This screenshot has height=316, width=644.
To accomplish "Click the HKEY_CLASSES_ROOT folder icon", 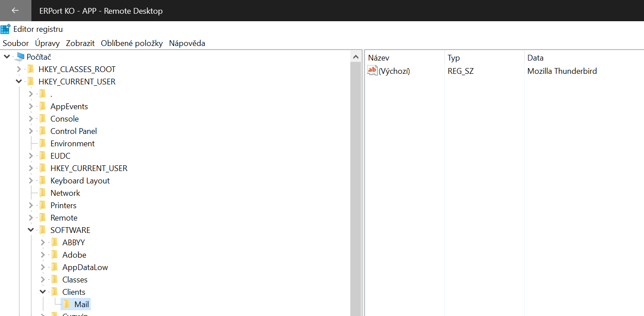I will click(31, 69).
